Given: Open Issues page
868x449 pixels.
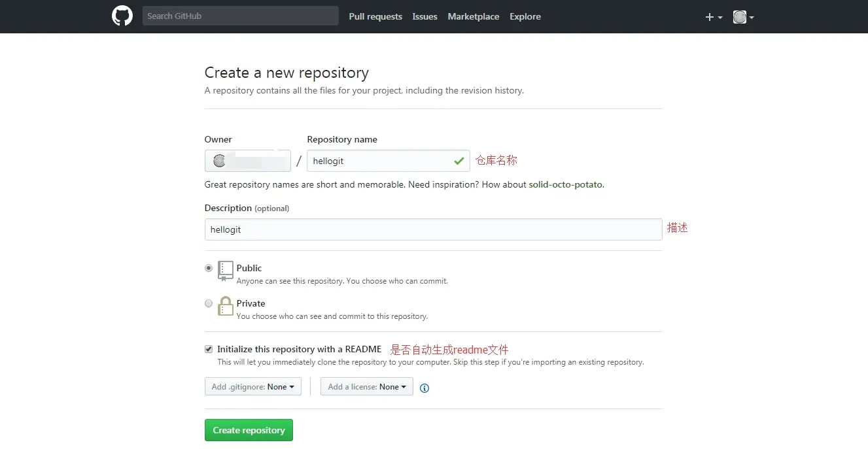Looking at the screenshot, I should click(x=425, y=16).
